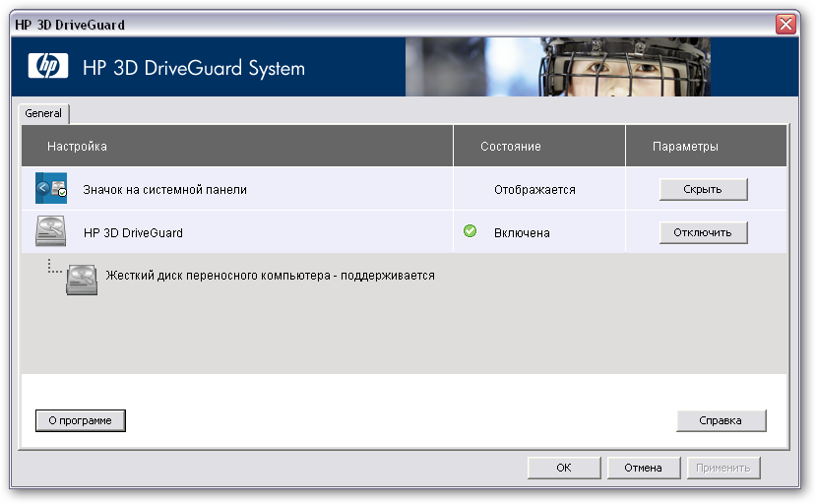The image size is (816, 504).
Task: Click the HP 3D DriveGuard System banner title
Action: [194, 68]
